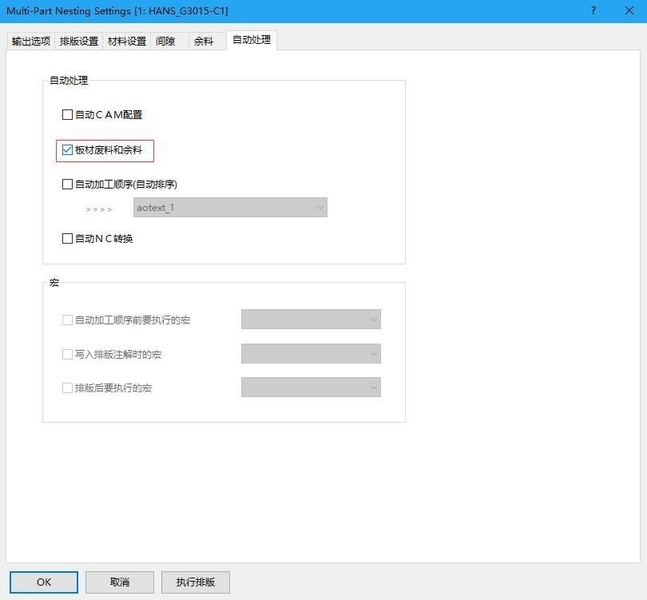Expand the dropdown beside 写入排版注解时的宏

311,354
